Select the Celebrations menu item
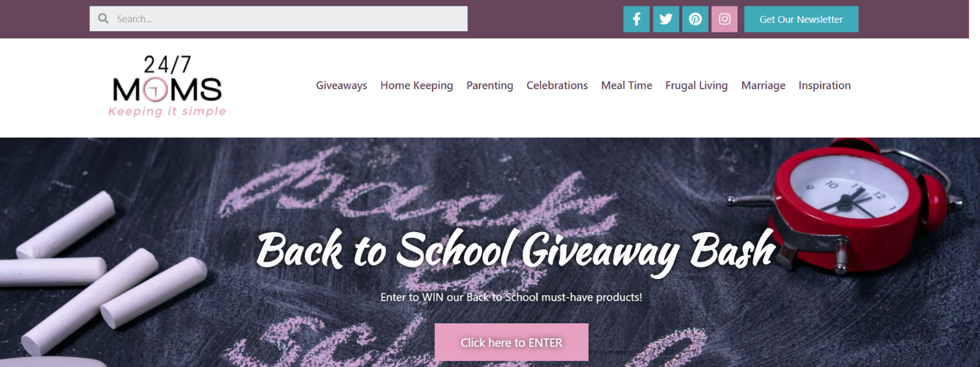The height and width of the screenshot is (367, 980). tap(557, 85)
